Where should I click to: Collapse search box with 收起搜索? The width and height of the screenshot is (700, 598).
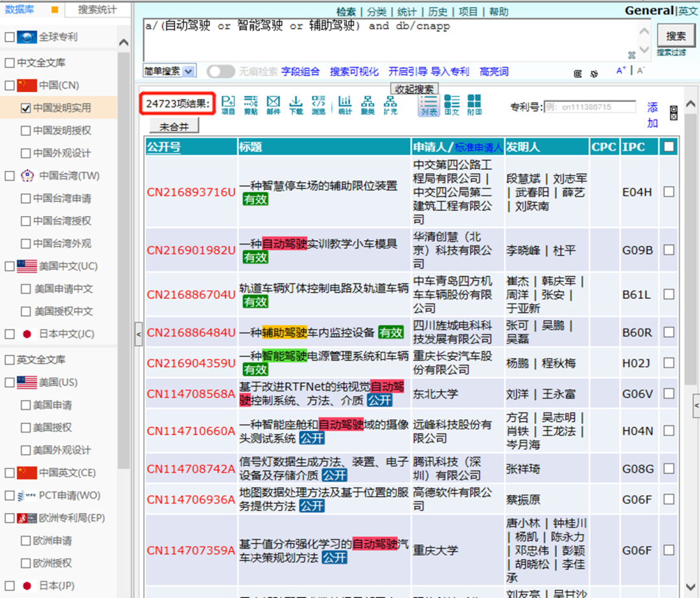click(x=415, y=89)
